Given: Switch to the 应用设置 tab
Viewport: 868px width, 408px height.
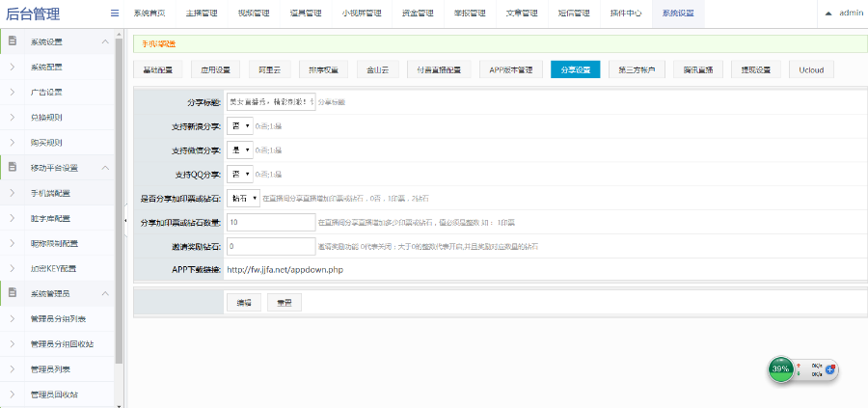Looking at the screenshot, I should (x=215, y=69).
